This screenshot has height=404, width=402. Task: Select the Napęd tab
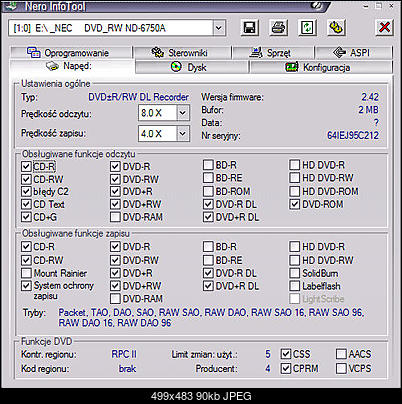[x=72, y=66]
